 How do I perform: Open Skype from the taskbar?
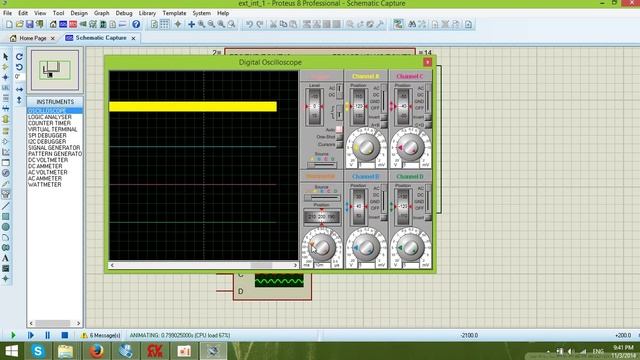pyautogui.click(x=38, y=351)
